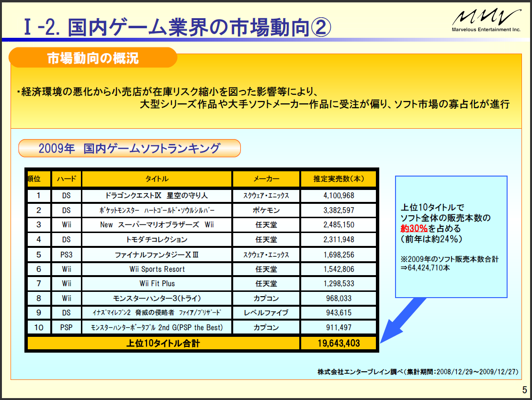Click the red underlined "約30%" text
This screenshot has height=400, width=532.
click(x=414, y=229)
